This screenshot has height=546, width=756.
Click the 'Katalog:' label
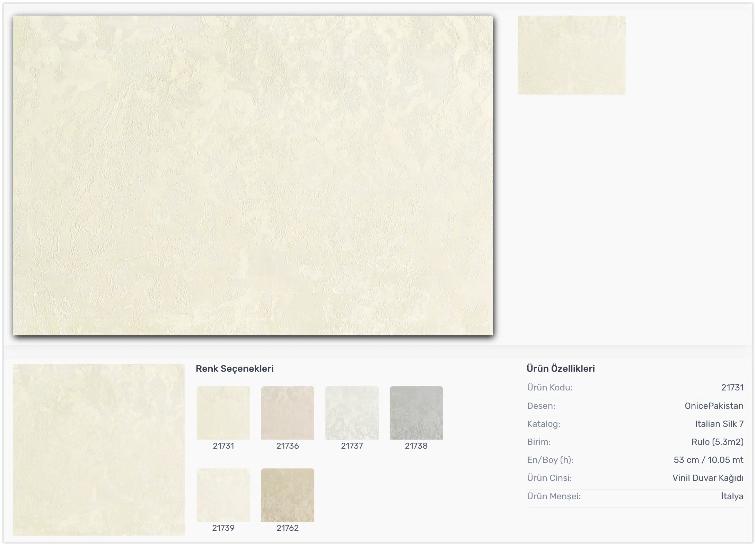click(544, 424)
